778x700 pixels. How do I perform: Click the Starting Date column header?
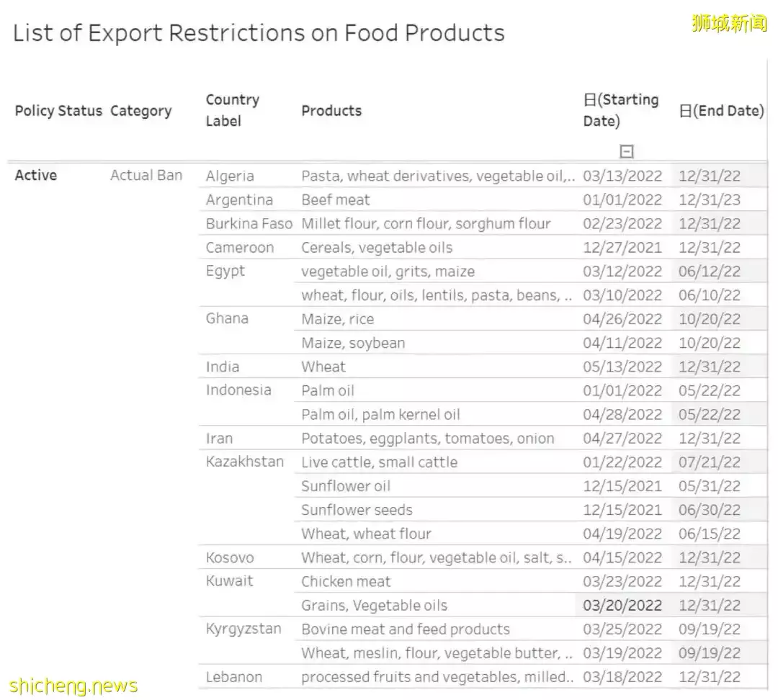(x=621, y=110)
